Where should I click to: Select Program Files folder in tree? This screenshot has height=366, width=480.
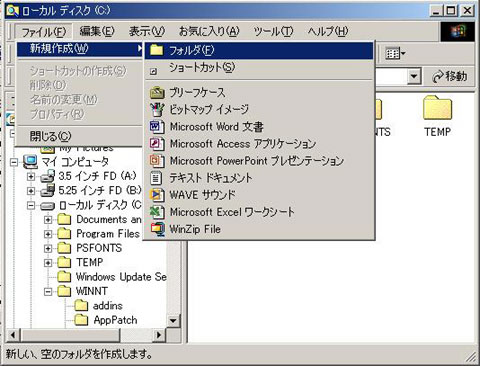108,234
